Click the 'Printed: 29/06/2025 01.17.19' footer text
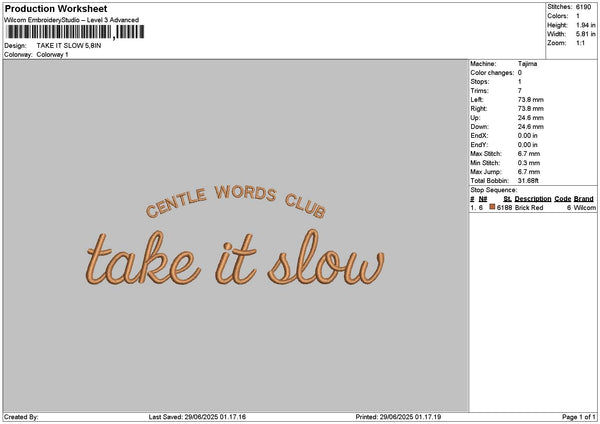This screenshot has width=600, height=424. click(398, 417)
